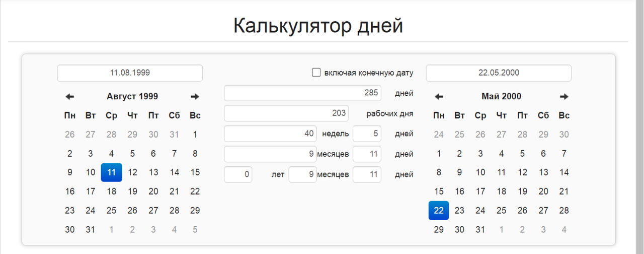The height and width of the screenshot is (254, 644).
Task: Go to next month in August 1999 calendar
Action: [x=195, y=96]
